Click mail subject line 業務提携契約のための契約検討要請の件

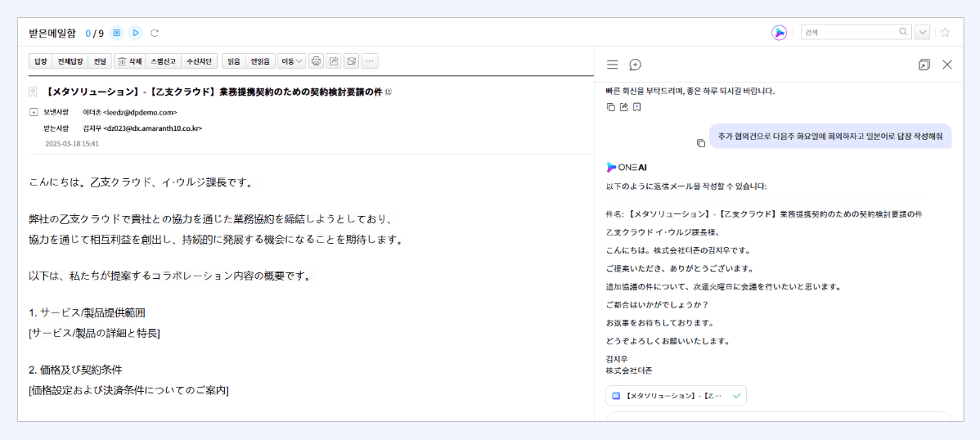coord(300,92)
